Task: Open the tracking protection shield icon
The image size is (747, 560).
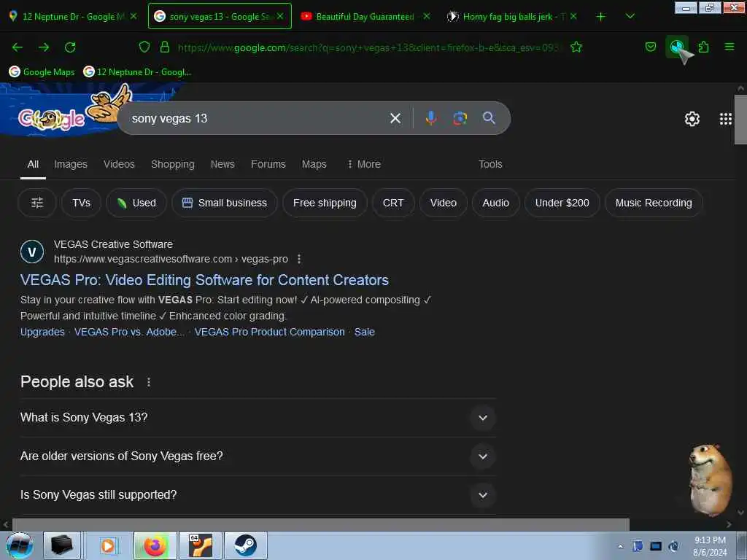Action: 144,47
